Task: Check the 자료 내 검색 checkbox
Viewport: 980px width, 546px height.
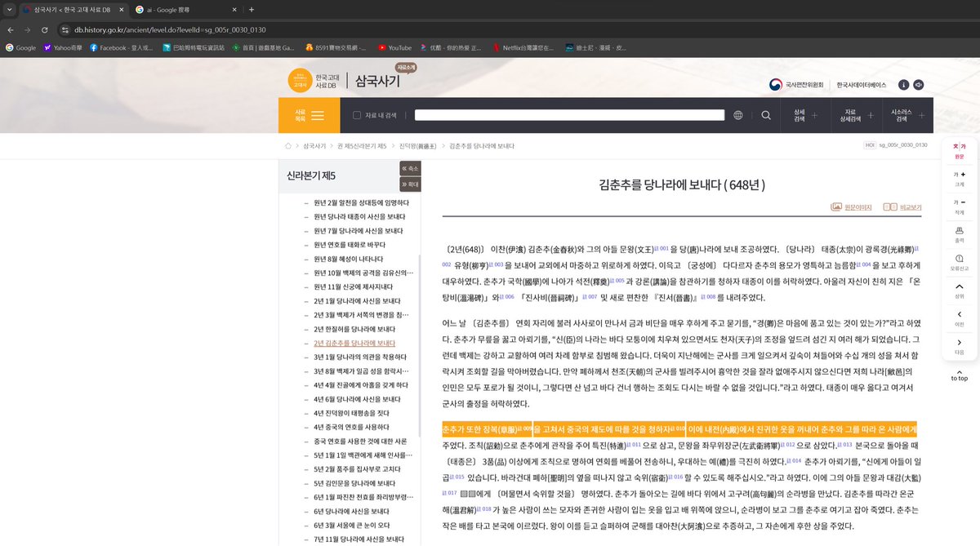Action: [357, 116]
